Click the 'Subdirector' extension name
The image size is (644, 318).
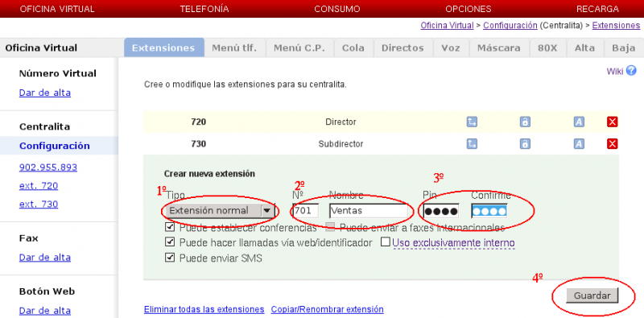click(x=341, y=144)
